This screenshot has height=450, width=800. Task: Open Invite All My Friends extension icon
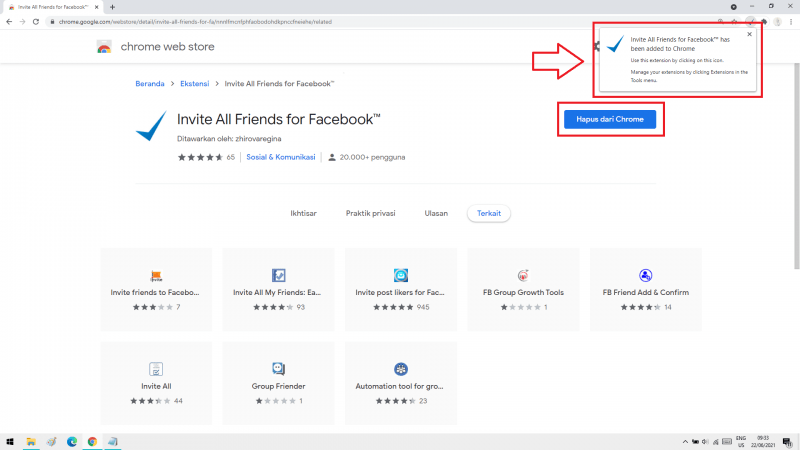point(279,276)
